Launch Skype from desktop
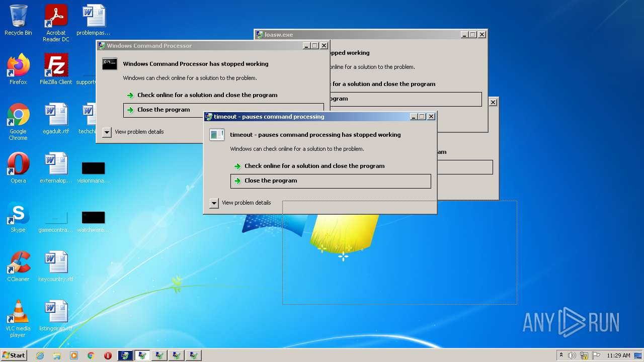644x362 pixels. coord(18,217)
